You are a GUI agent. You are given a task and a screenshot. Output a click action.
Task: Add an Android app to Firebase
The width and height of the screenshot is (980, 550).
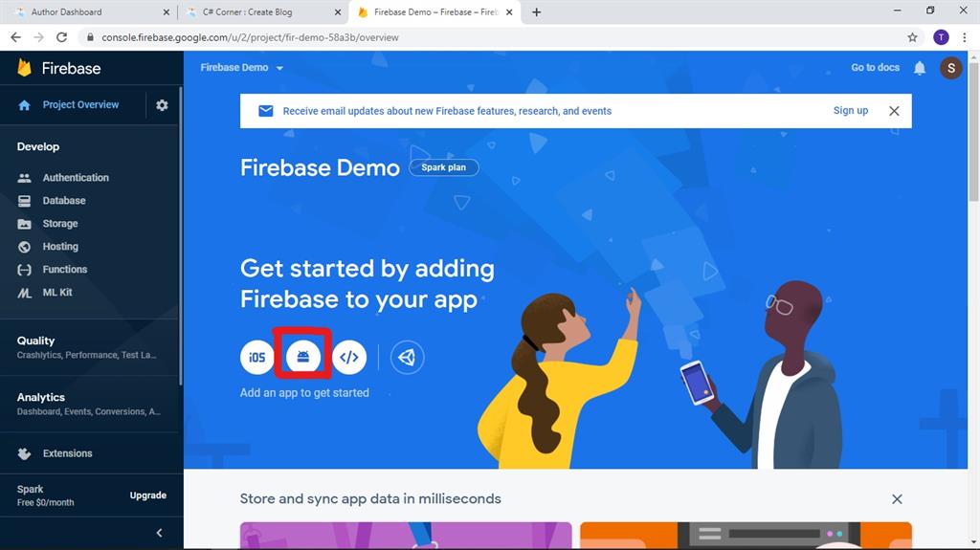tap(303, 358)
